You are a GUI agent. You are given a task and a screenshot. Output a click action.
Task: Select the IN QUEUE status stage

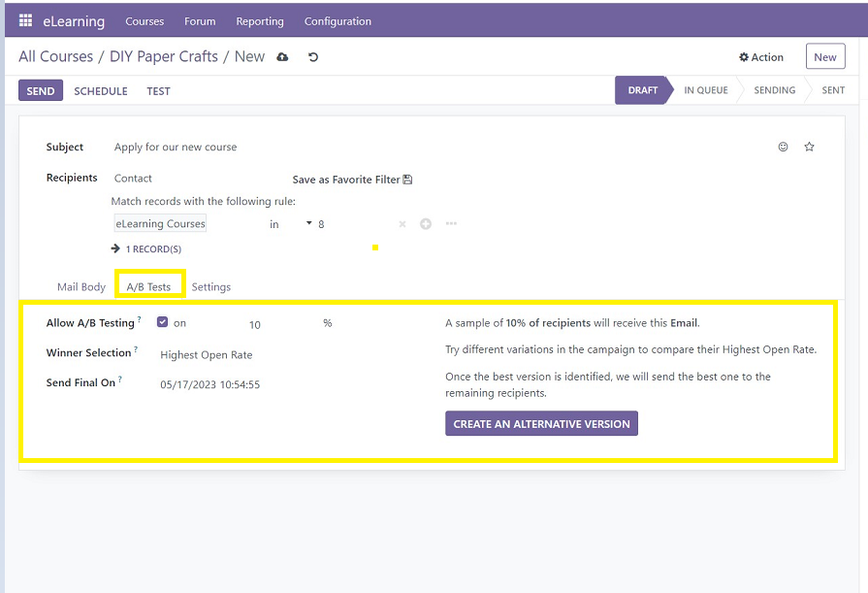click(706, 90)
